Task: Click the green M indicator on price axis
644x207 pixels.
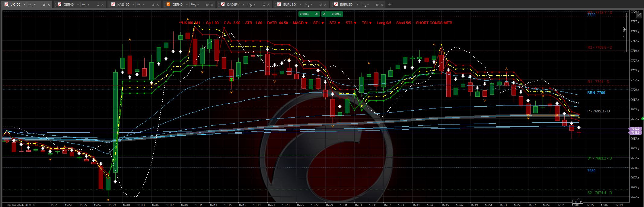Action: click(642, 119)
